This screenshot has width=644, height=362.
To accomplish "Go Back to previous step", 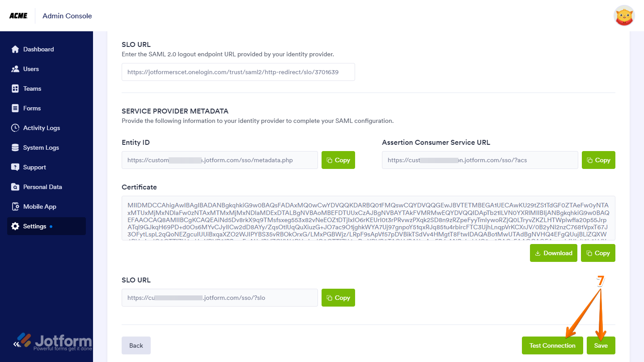I will coord(136,345).
